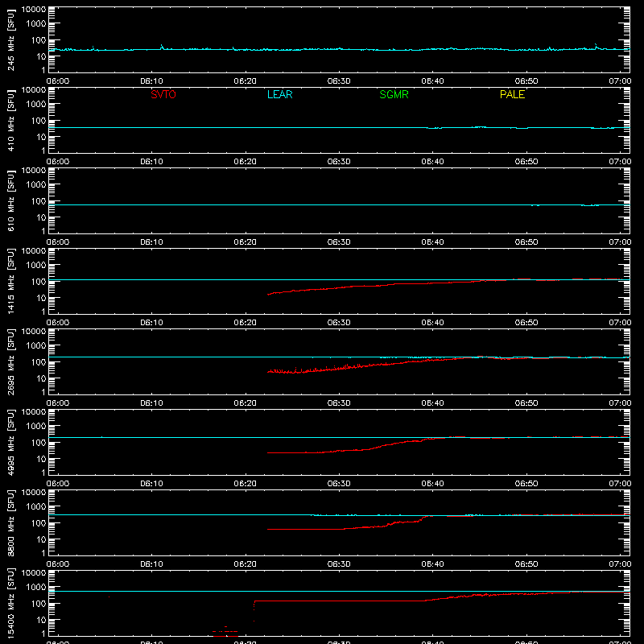Click the 10000 y-axis value of the 245 MHz panel
Image resolution: width=644 pixels, height=644 pixels.
click(x=34, y=10)
